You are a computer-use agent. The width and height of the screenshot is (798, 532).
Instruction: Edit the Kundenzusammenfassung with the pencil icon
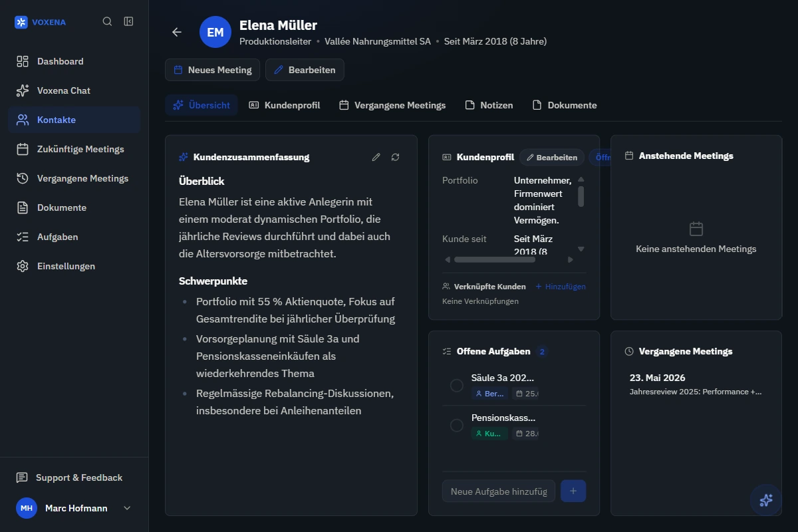coord(376,157)
